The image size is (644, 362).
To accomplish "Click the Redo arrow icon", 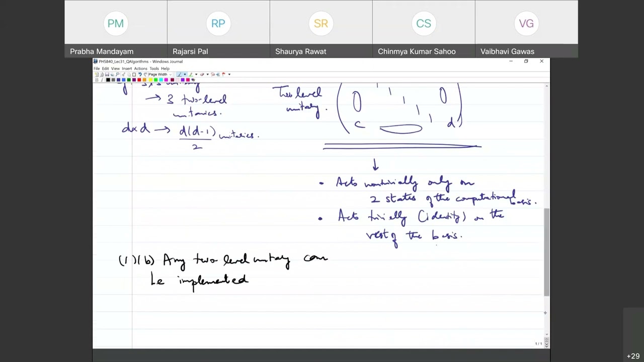I will coord(145,74).
